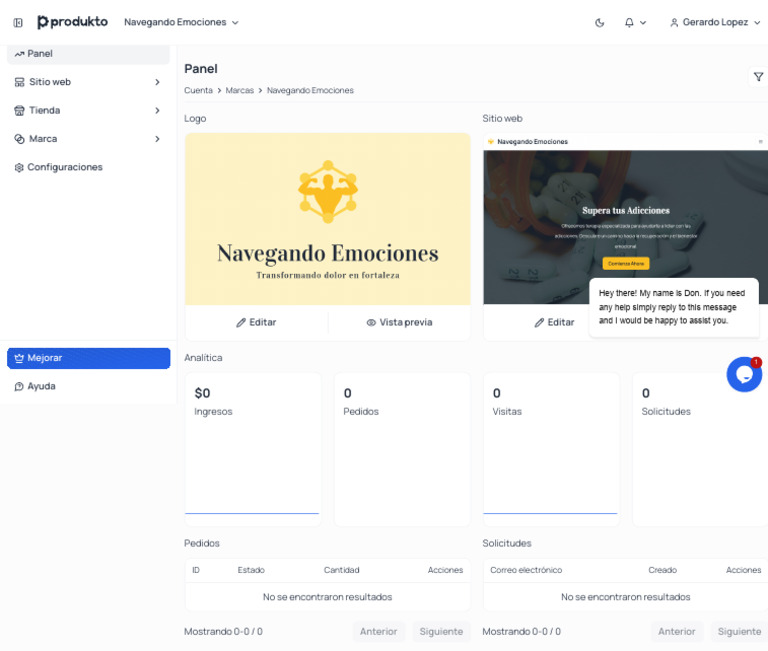Click Siguiente in the Solicitudes pagination
The image size is (768, 651).
click(x=739, y=631)
